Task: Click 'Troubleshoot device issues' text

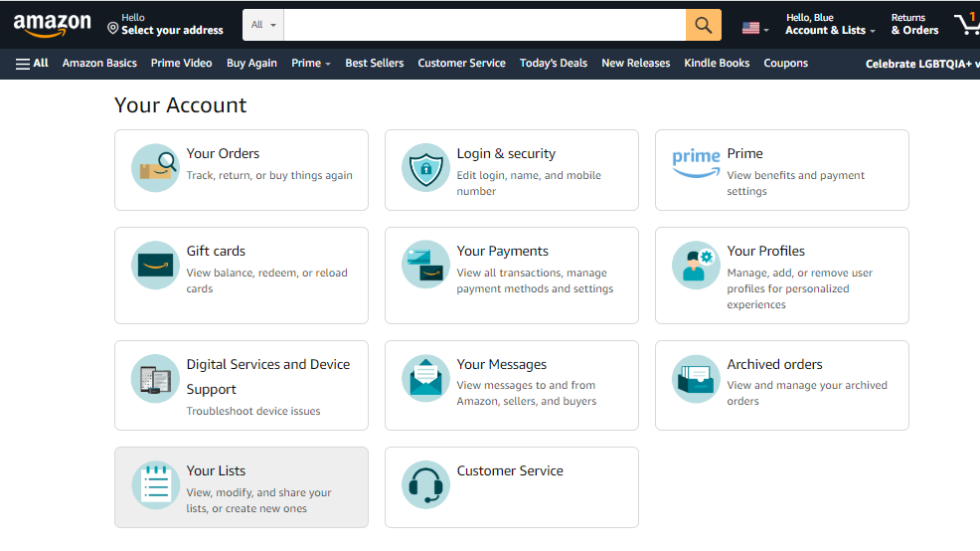Action: [x=253, y=411]
